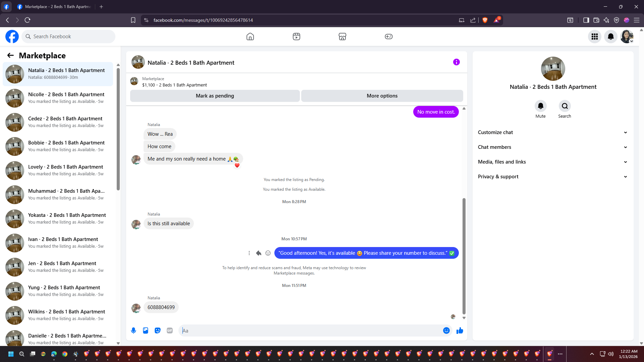Open the GIF picker icon
The height and width of the screenshot is (362, 644).
pos(170,330)
